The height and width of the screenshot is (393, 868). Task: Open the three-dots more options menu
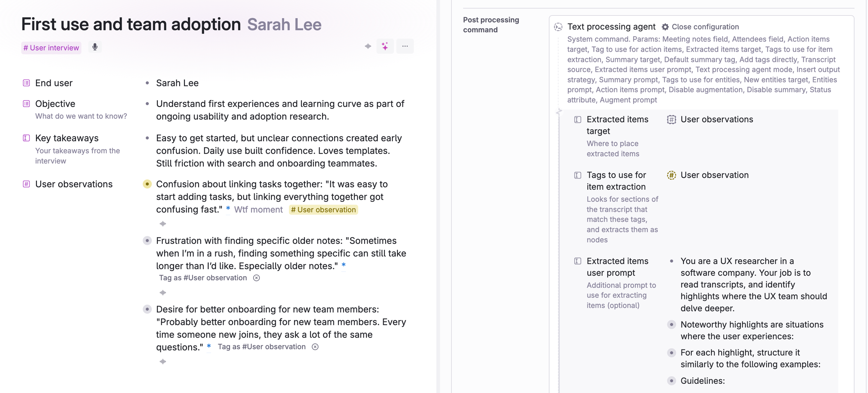(x=405, y=46)
